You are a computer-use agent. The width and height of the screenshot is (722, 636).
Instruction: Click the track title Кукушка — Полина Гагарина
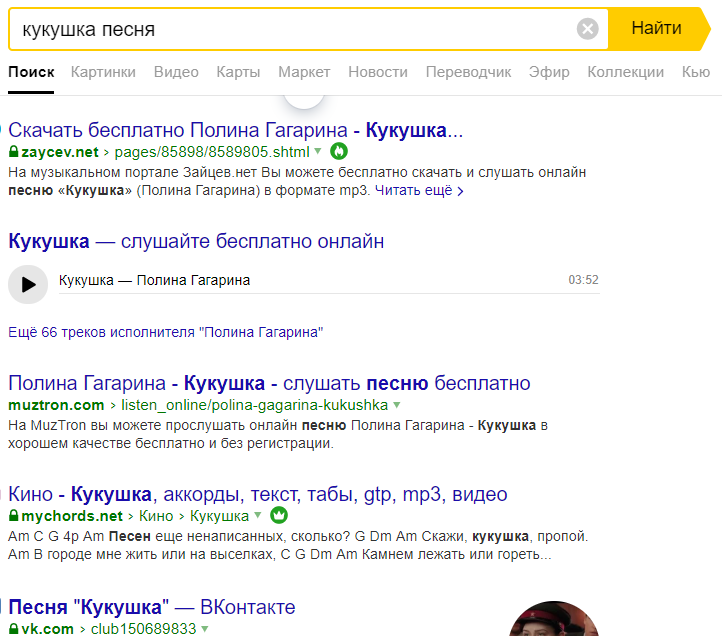(154, 280)
